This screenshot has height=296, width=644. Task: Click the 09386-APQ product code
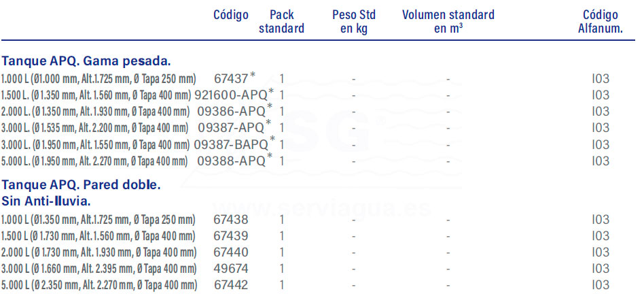pos(231,111)
